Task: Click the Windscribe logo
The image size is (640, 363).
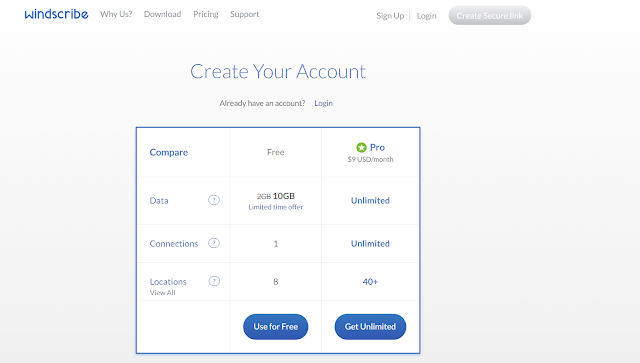Action: pos(56,14)
